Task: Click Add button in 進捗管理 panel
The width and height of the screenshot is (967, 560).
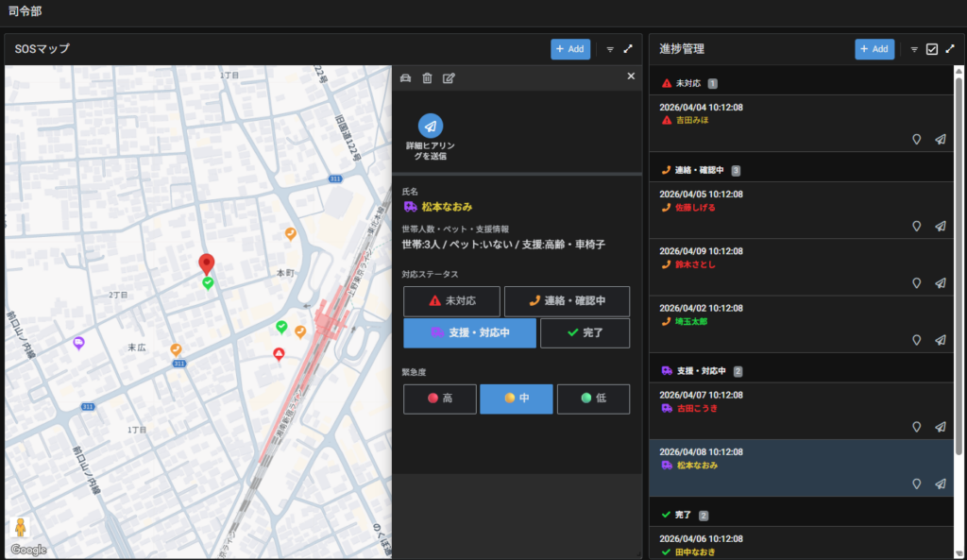Action: pyautogui.click(x=874, y=49)
